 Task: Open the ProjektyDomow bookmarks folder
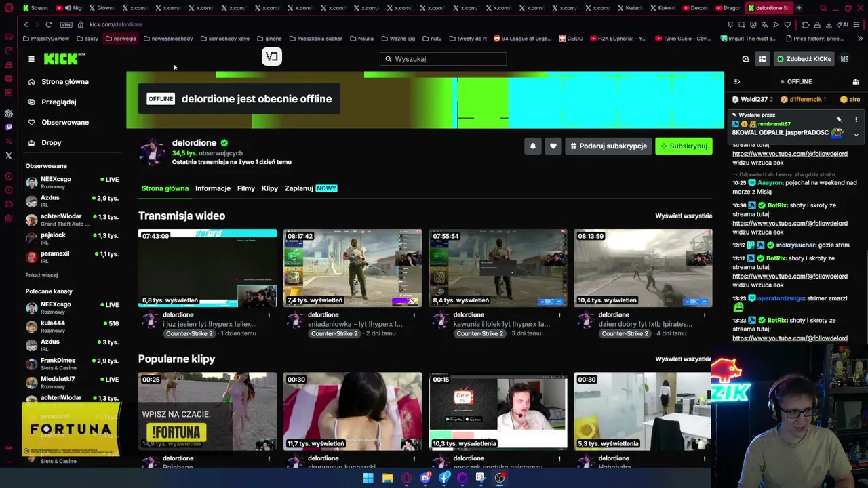[x=46, y=39]
